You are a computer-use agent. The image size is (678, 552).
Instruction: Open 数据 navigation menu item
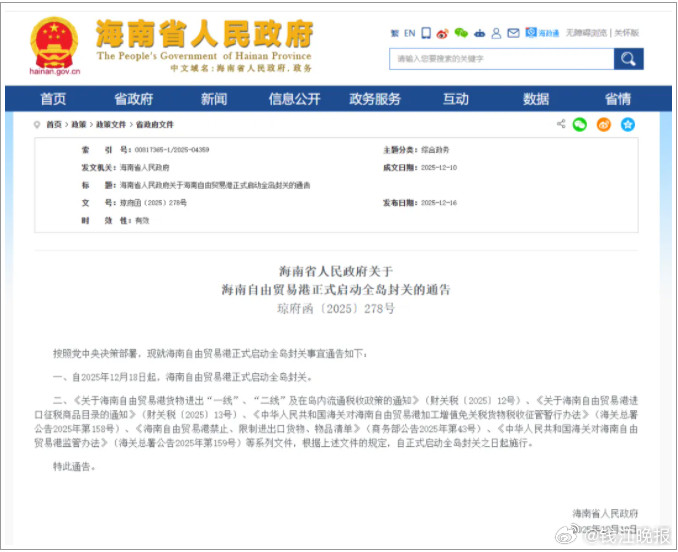(x=536, y=99)
